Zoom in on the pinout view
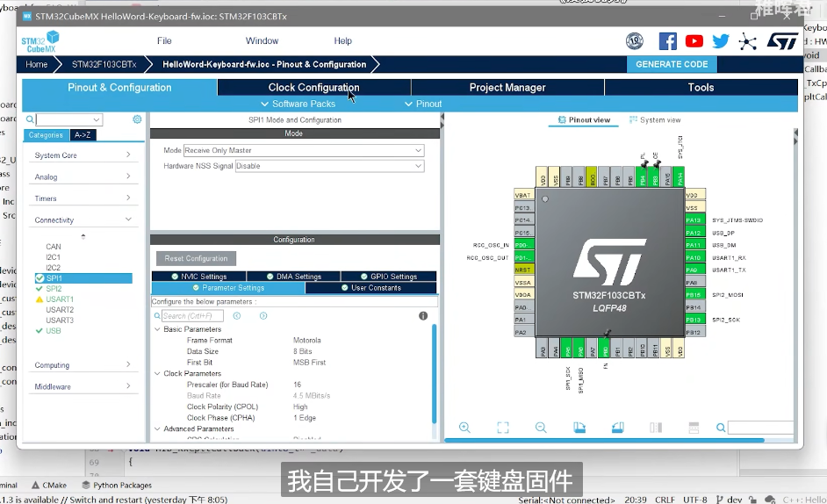Viewport: 827px width, 504px height. pos(464,428)
